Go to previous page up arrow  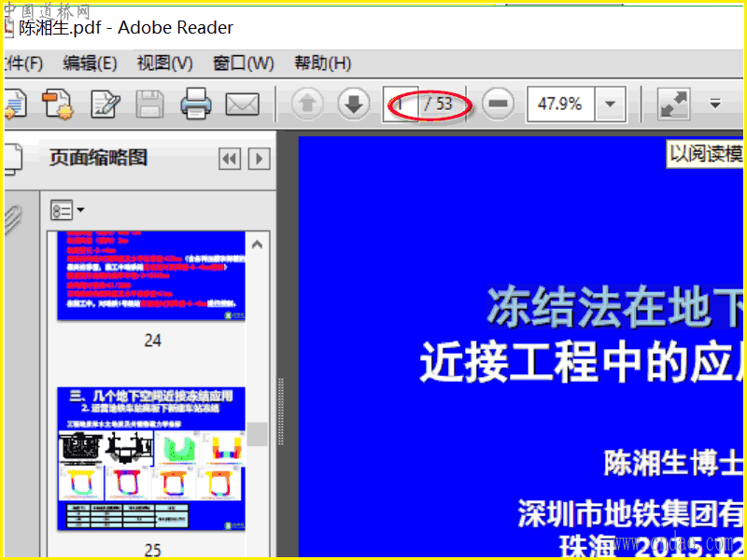coord(307,104)
